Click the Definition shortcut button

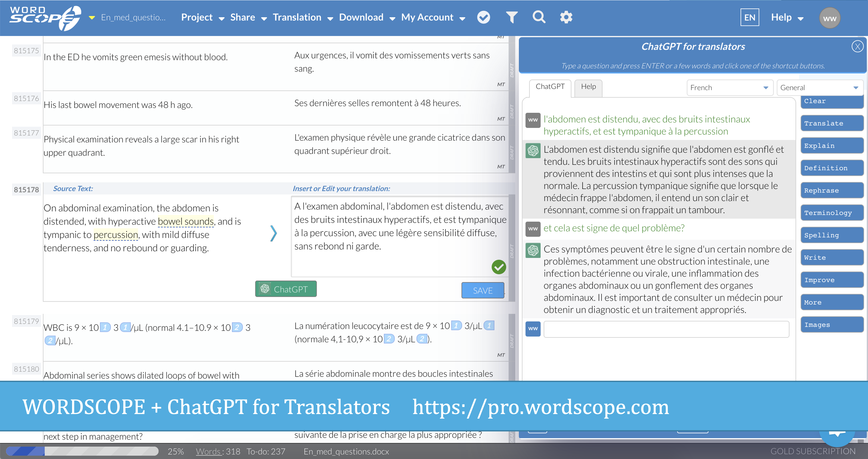click(832, 168)
